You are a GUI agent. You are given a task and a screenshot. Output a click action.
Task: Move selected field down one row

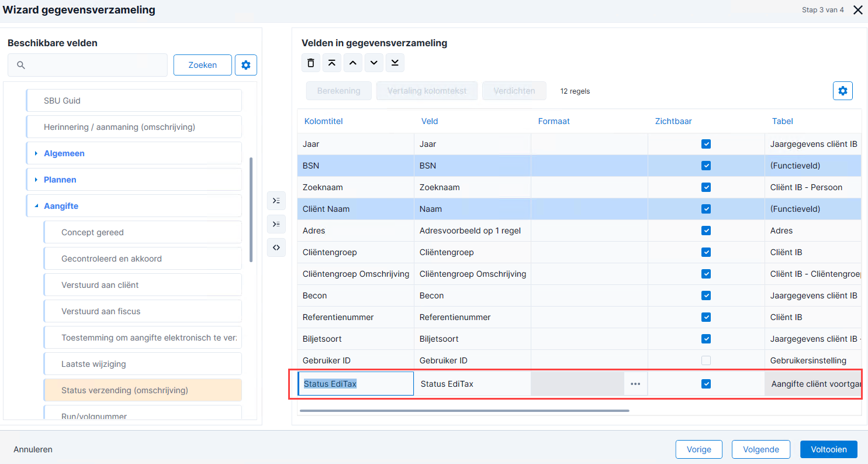[374, 63]
